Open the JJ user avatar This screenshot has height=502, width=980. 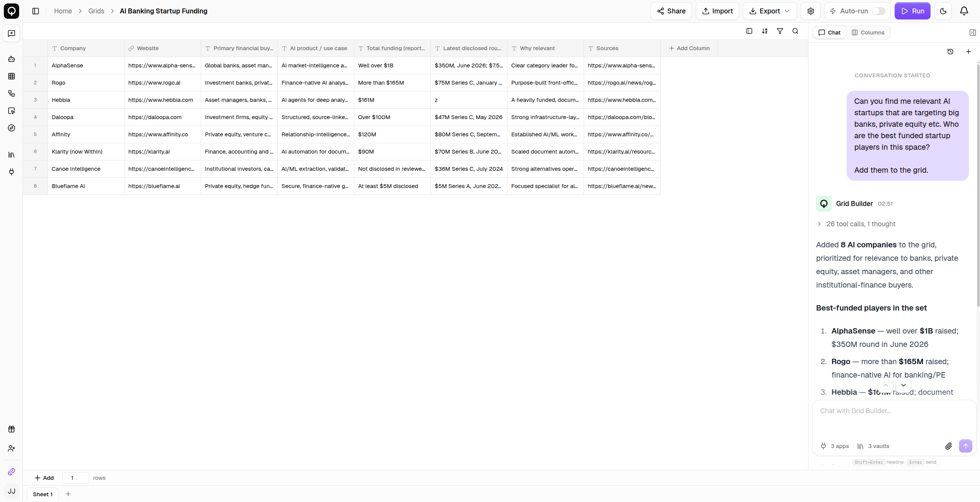(11, 491)
